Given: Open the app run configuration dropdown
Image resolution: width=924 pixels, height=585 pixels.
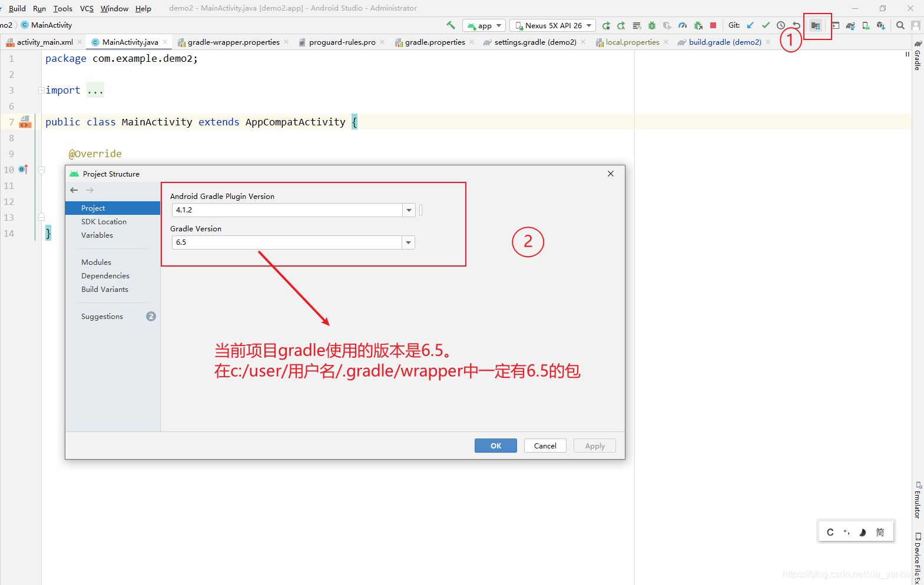Looking at the screenshot, I should (x=484, y=25).
